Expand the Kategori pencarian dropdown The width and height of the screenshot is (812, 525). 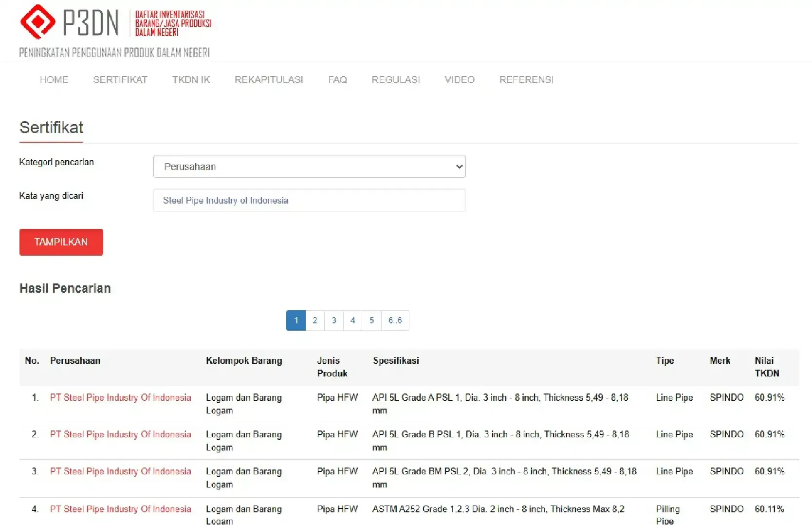point(309,167)
